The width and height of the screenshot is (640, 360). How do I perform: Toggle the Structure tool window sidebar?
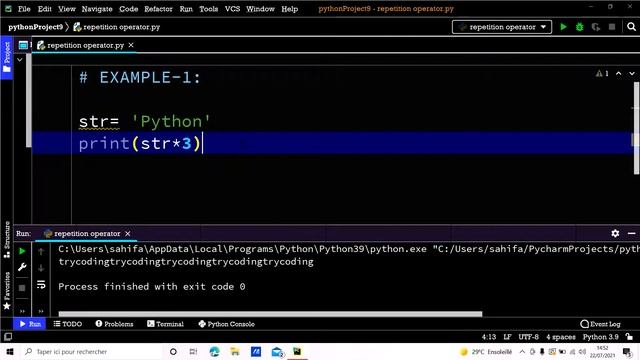point(7,239)
